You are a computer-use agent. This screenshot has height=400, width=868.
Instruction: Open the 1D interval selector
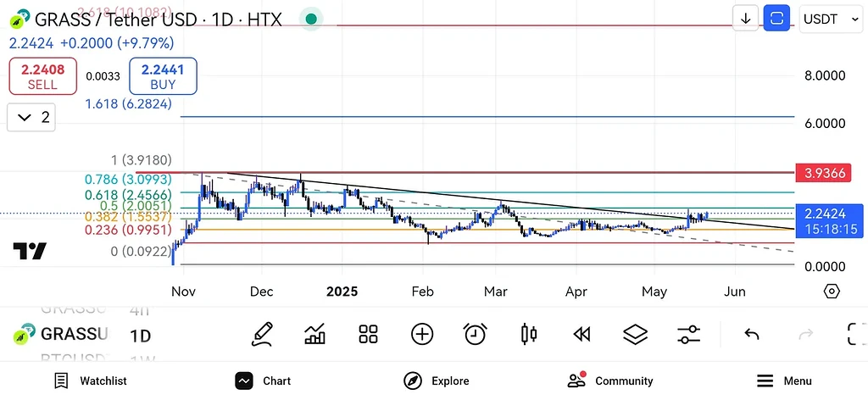[140, 336]
